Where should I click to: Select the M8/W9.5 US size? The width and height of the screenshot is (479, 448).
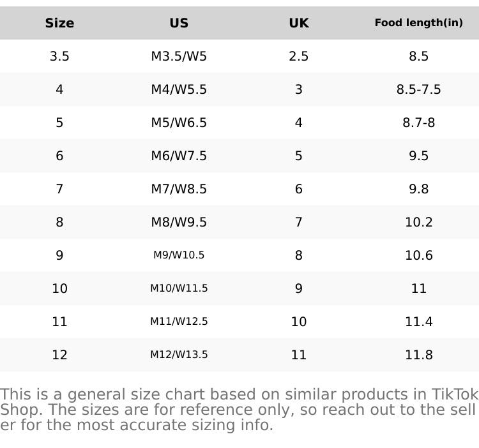pyautogui.click(x=179, y=222)
